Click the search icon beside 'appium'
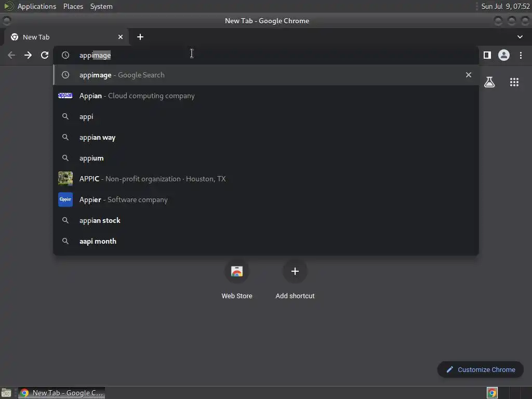This screenshot has width=532, height=399. pos(65,158)
